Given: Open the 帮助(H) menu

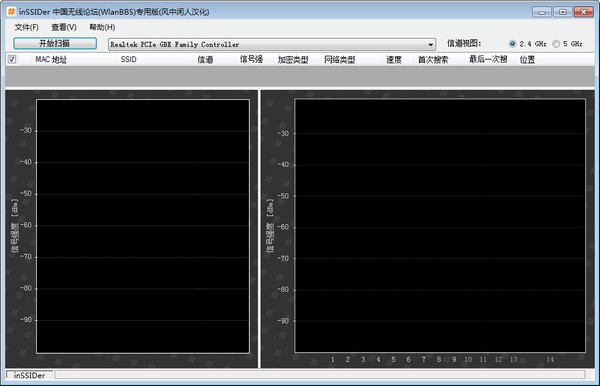Looking at the screenshot, I should [x=102, y=27].
